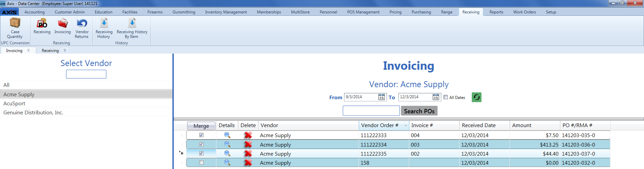Uncheck merge checkbox for invoice 004
This screenshot has height=169, width=644.
click(201, 135)
